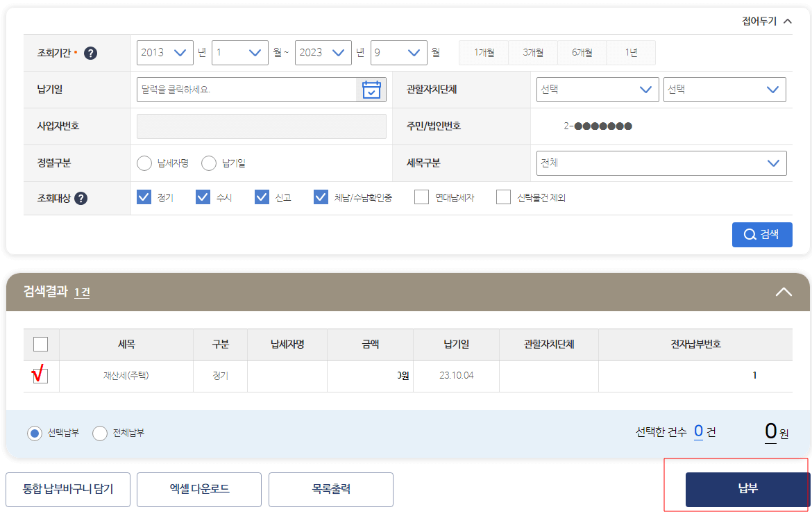Open the 납기일 calendar picker icon

(371, 89)
